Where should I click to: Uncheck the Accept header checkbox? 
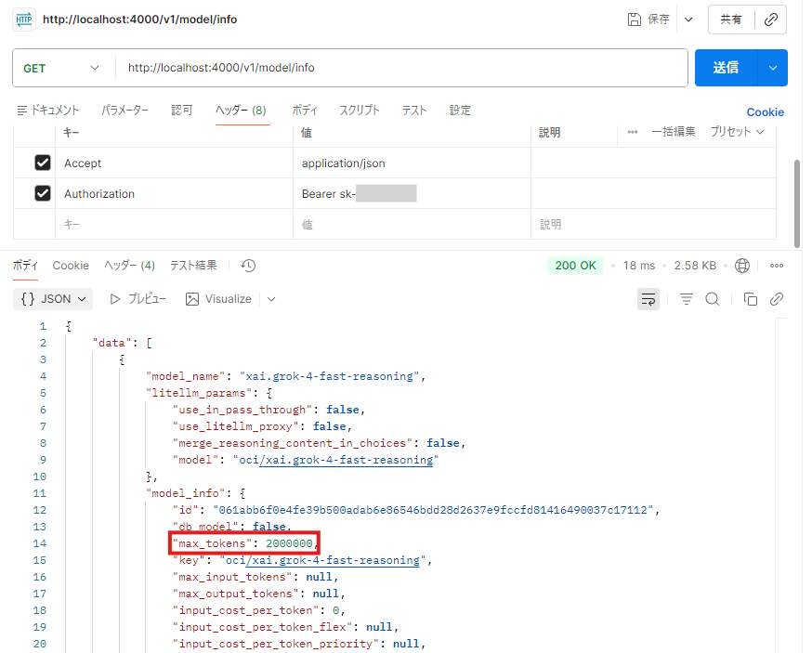click(x=43, y=163)
